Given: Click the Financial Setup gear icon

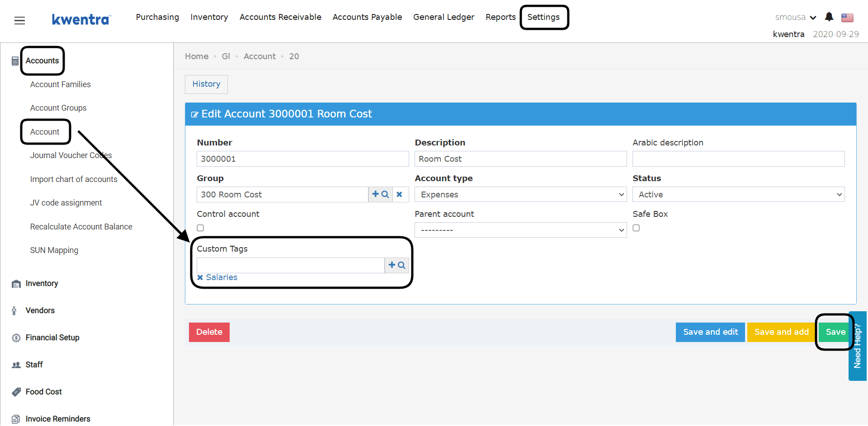Looking at the screenshot, I should click(16, 338).
